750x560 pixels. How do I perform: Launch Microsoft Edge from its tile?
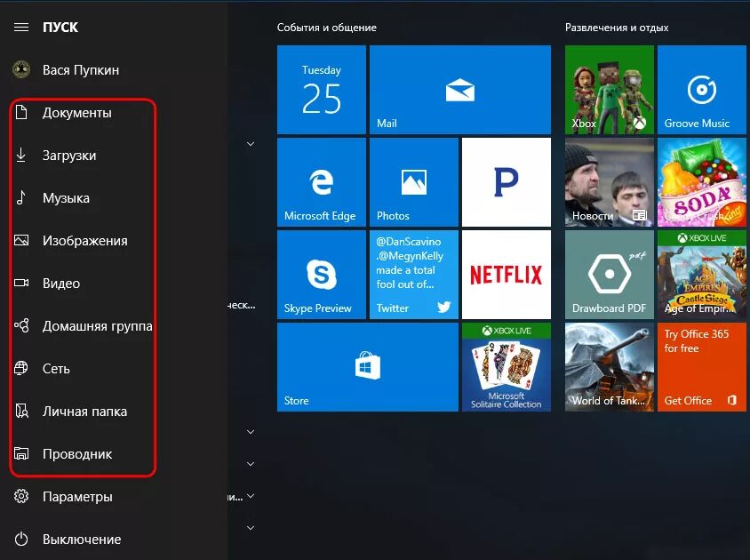321,182
